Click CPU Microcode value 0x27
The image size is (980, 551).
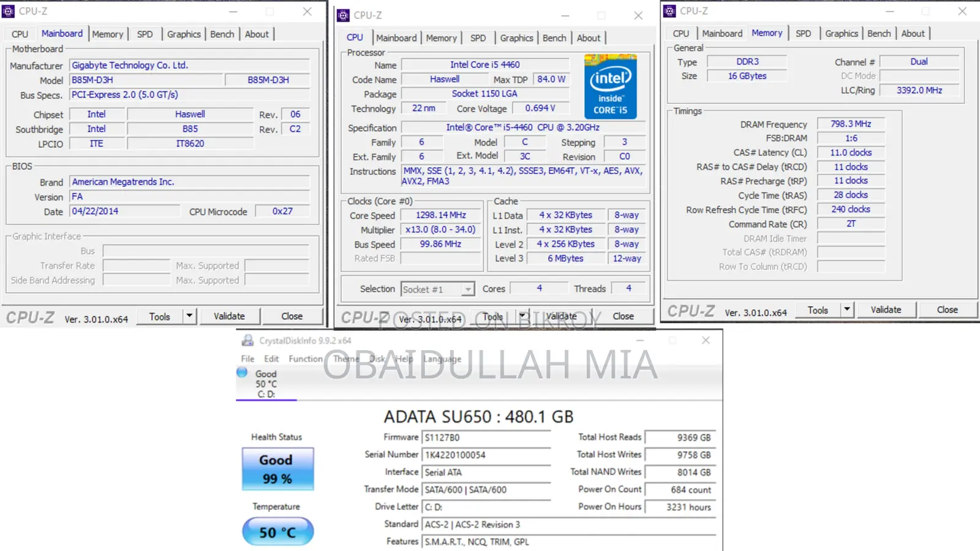click(x=282, y=211)
